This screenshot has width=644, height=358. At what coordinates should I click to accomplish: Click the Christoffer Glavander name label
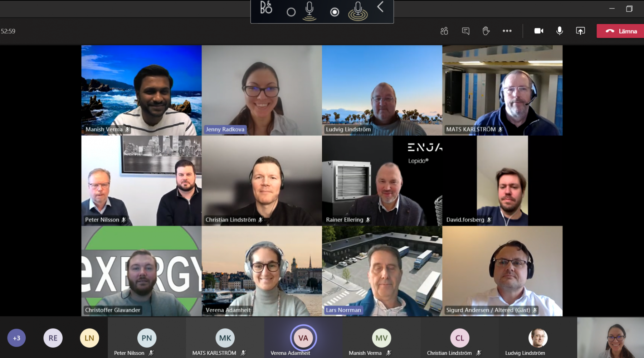click(113, 310)
